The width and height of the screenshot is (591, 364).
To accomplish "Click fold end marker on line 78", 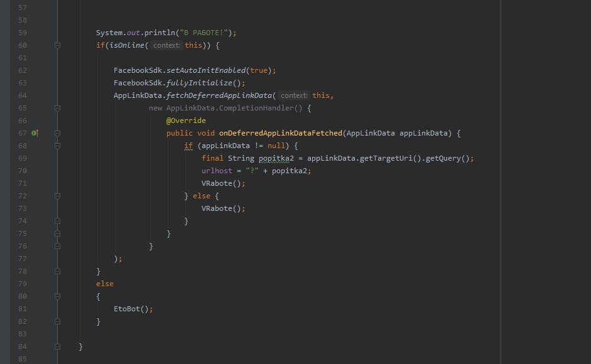I will tap(57, 271).
